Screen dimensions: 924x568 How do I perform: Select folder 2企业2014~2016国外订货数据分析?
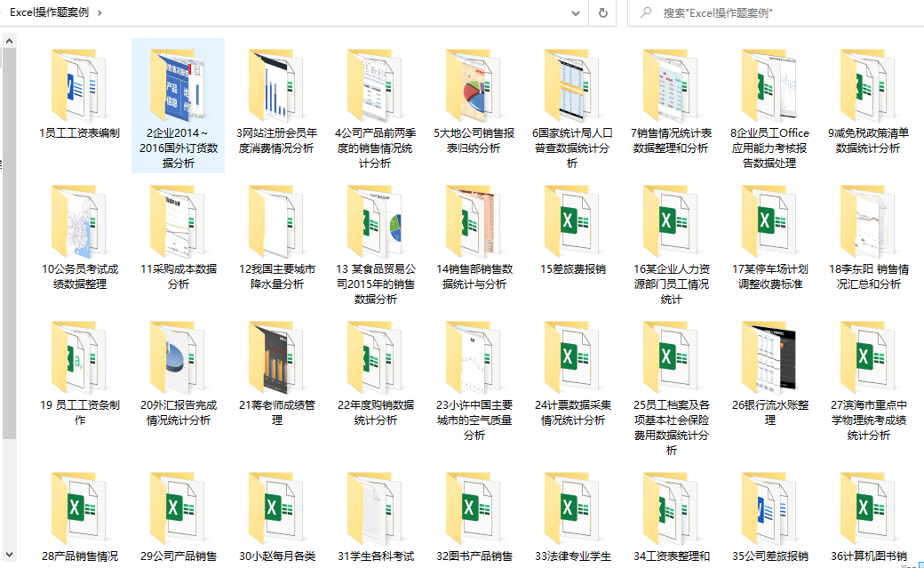click(x=178, y=106)
